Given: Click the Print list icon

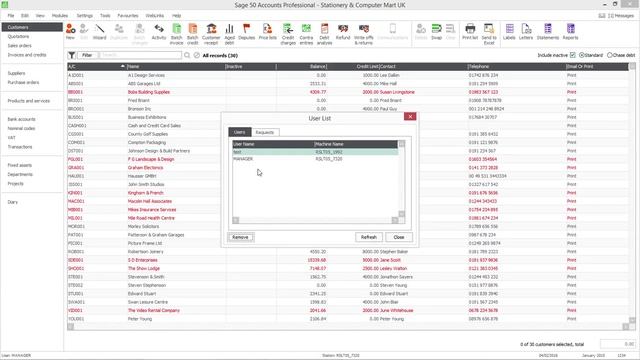Looking at the screenshot, I should point(470,31).
